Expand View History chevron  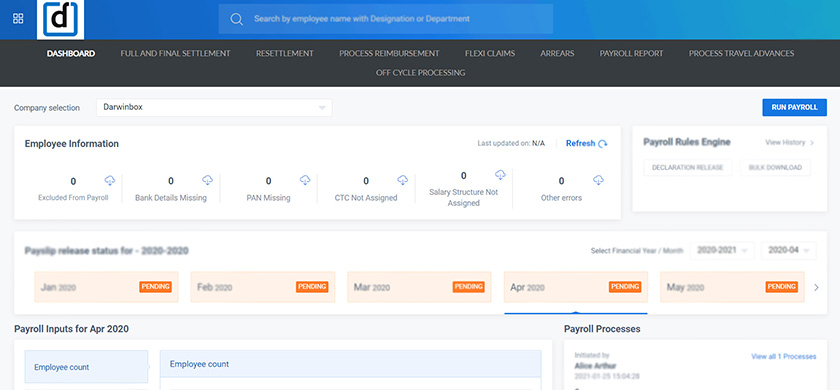pos(812,142)
